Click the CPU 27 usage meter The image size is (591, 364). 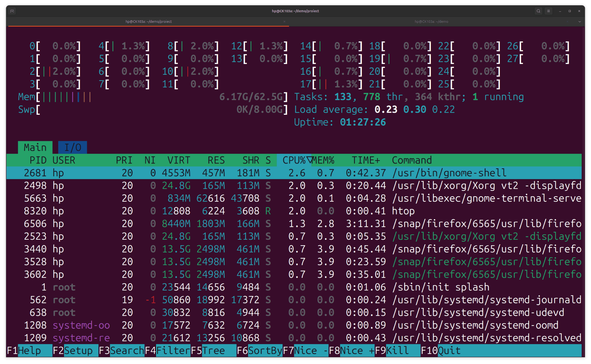[x=538, y=59]
